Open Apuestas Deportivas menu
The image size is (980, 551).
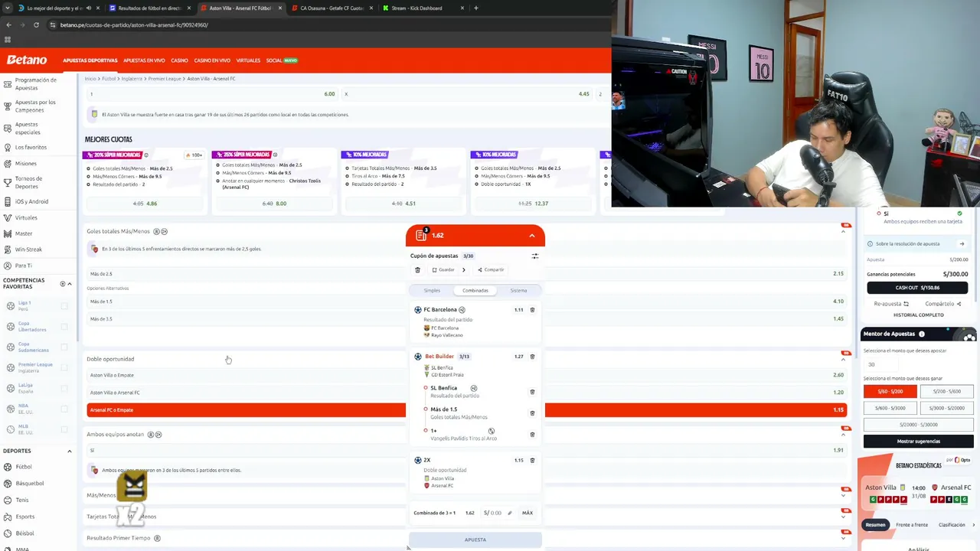[x=90, y=60]
